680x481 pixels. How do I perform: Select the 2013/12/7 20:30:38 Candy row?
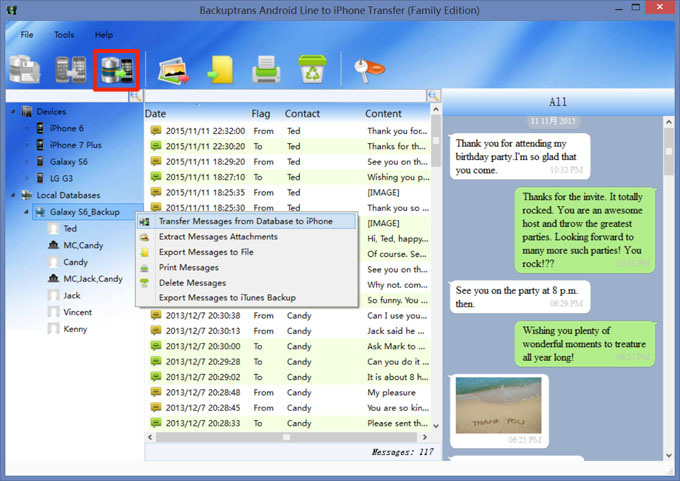pyautogui.click(x=288, y=316)
